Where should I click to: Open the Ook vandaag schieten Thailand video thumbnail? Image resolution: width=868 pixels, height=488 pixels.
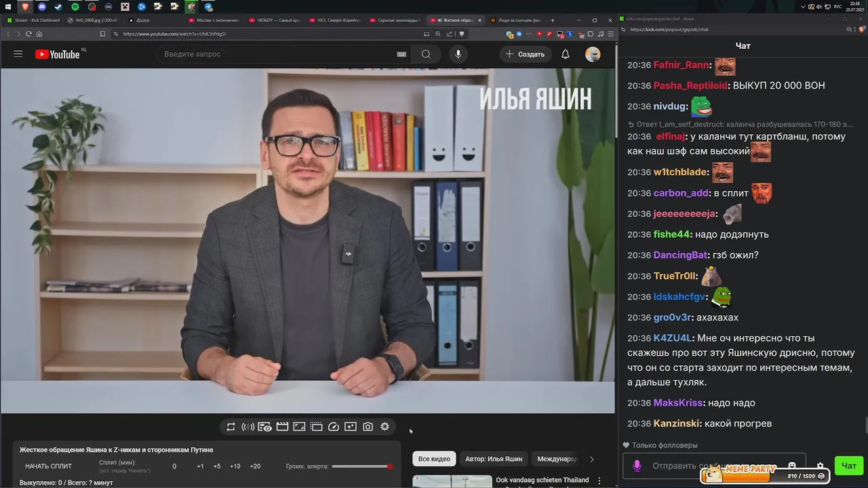click(452, 481)
